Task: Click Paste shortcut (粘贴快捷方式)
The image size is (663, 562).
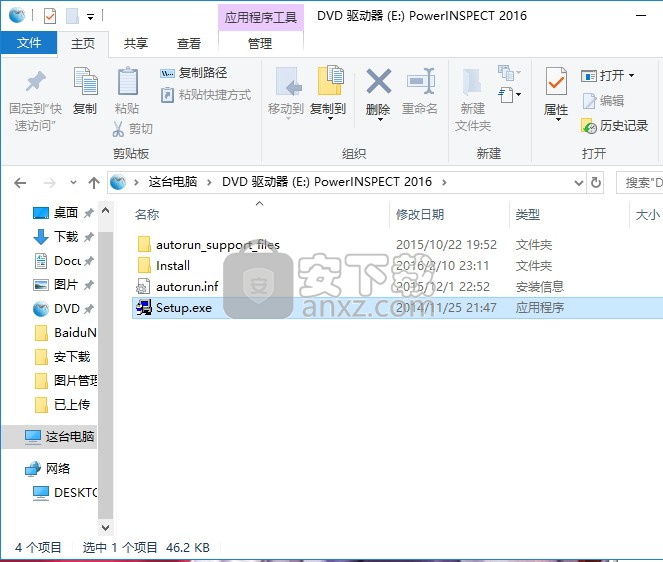Action: pyautogui.click(x=206, y=95)
